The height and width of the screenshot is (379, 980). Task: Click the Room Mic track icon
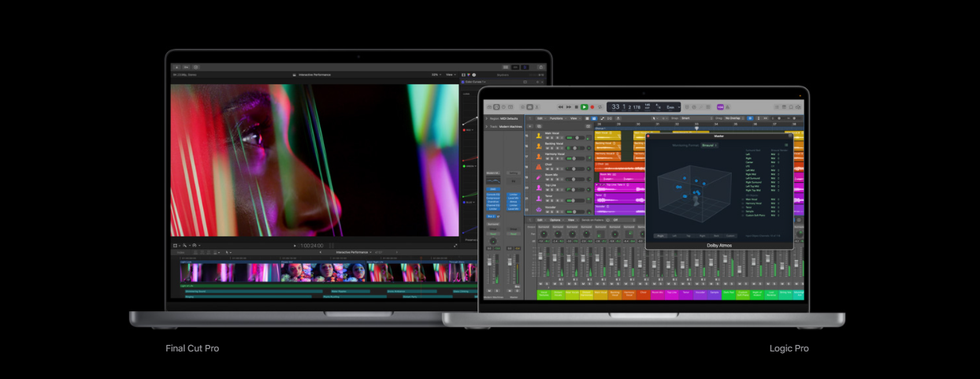539,177
